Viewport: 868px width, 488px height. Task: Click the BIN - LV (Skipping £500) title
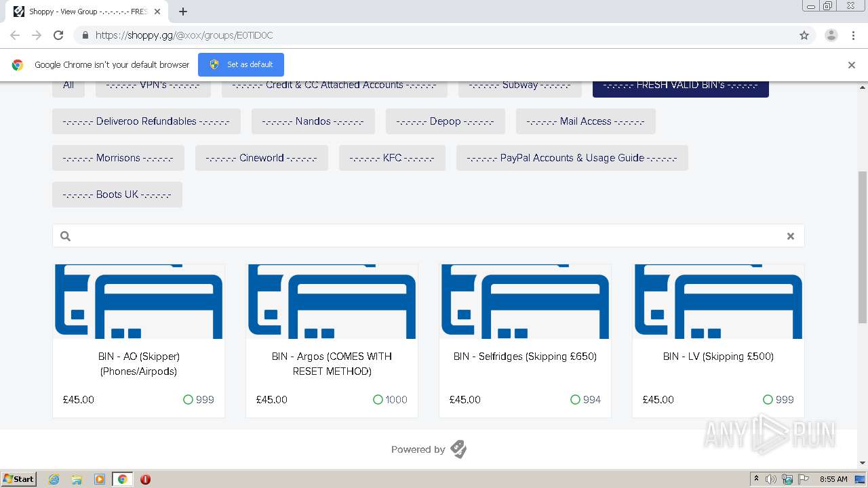point(719,357)
